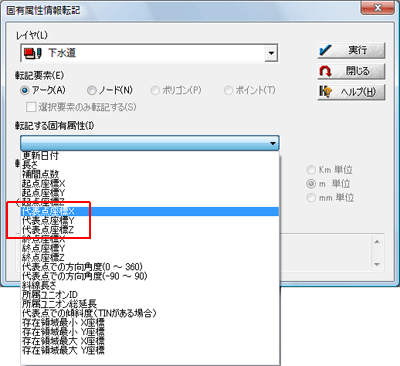Choose 長さ from the attribute list
Image resolution: width=400 pixels, height=366 pixels.
click(x=150, y=165)
